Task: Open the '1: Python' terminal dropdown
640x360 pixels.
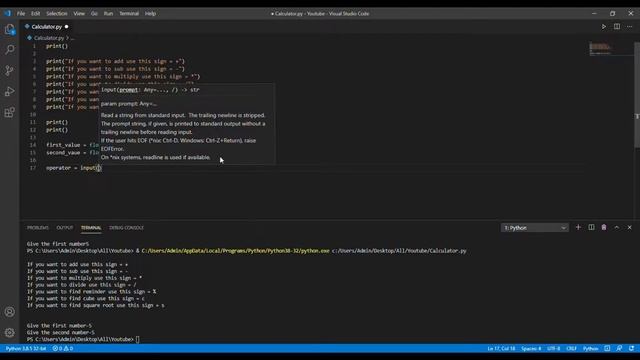Action: click(535, 228)
